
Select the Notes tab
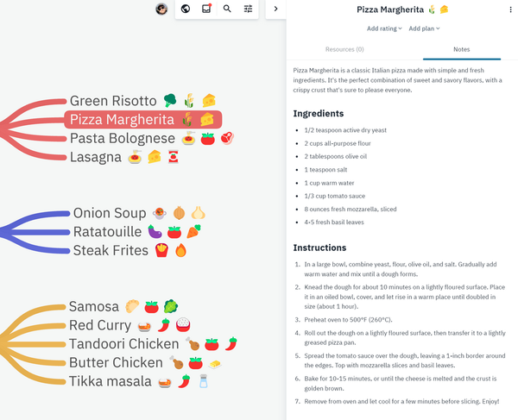[x=460, y=49]
